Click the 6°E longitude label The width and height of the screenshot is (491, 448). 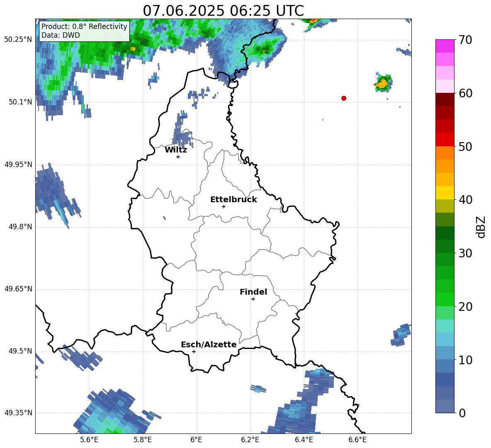click(196, 440)
